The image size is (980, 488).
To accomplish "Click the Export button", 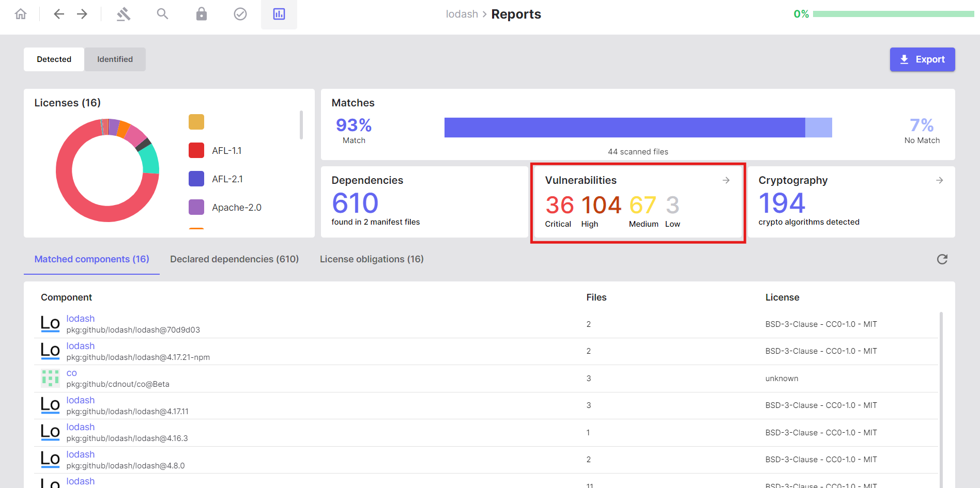I will click(922, 59).
